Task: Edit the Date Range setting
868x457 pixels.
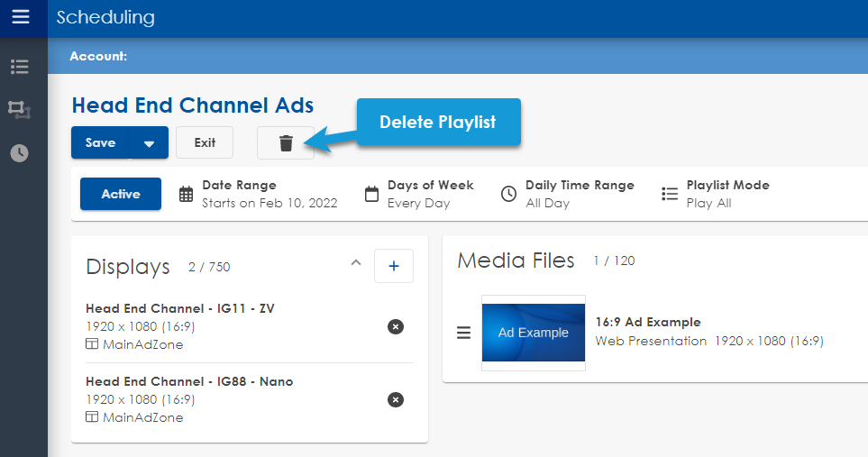Action: [x=259, y=194]
